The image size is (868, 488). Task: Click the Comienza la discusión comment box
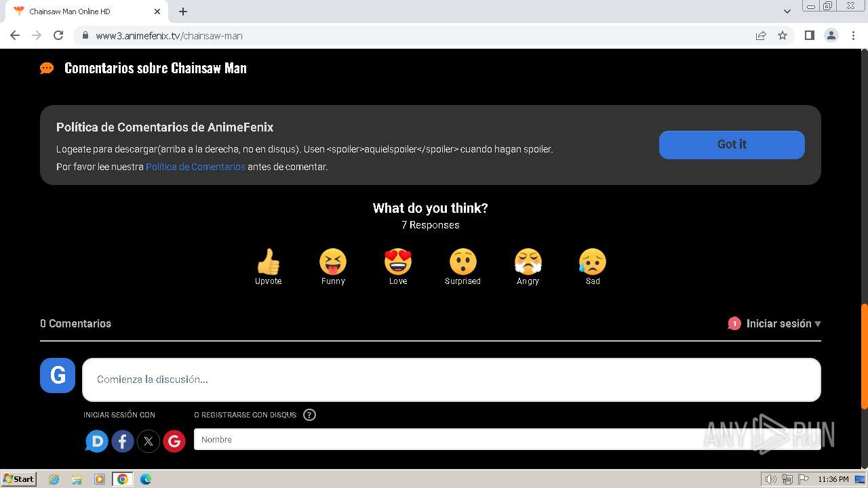coord(452,380)
